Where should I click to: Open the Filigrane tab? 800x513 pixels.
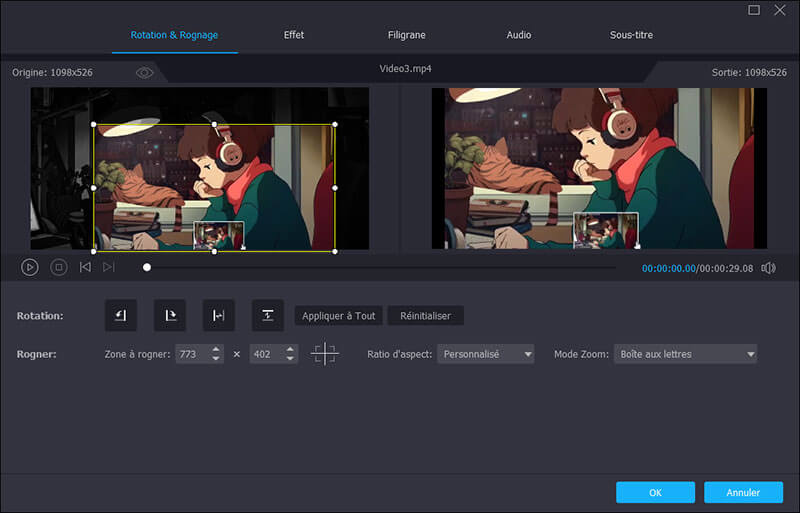coord(407,35)
